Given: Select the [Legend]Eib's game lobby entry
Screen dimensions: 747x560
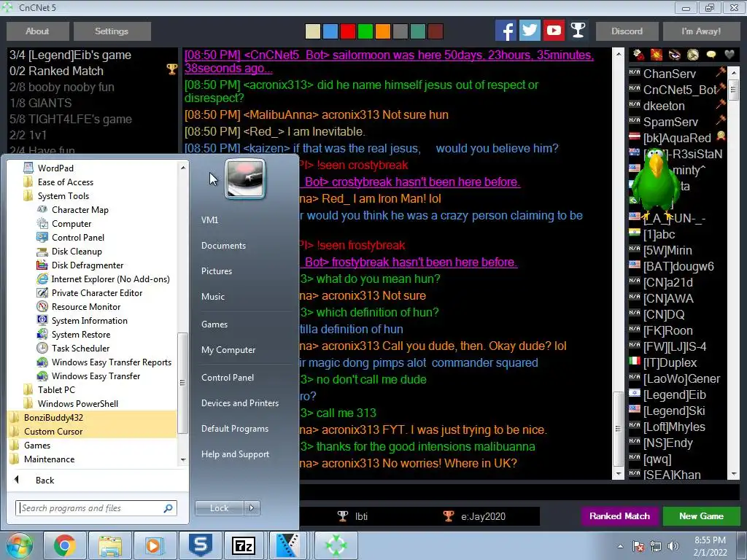Looking at the screenshot, I should click(x=93, y=55).
